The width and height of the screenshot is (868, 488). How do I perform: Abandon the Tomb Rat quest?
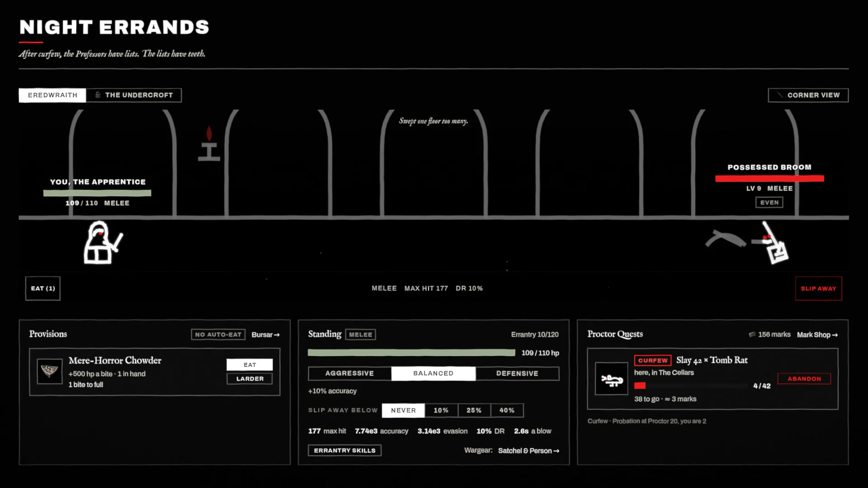pos(804,379)
